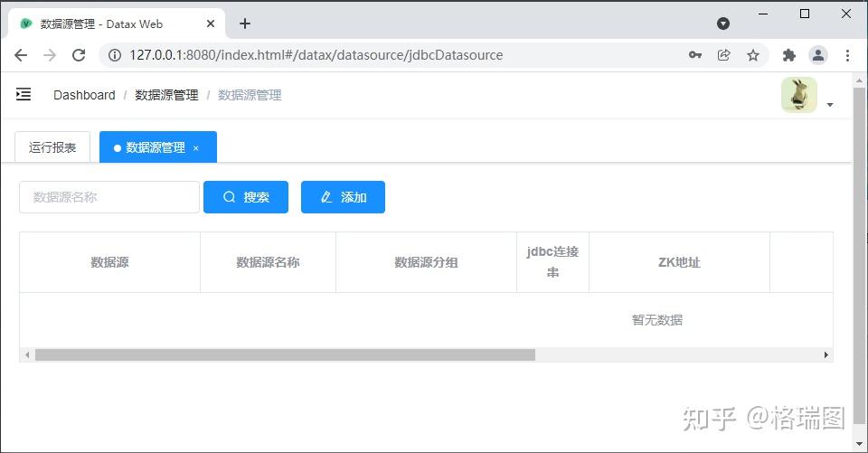Toggle the sidebar hamburger menu icon
868x453 pixels.
pyautogui.click(x=24, y=95)
